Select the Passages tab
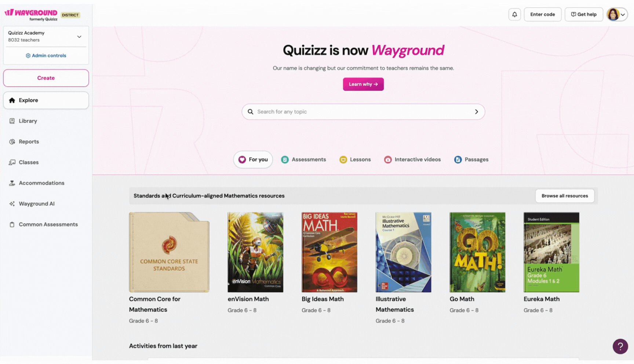 coord(471,159)
